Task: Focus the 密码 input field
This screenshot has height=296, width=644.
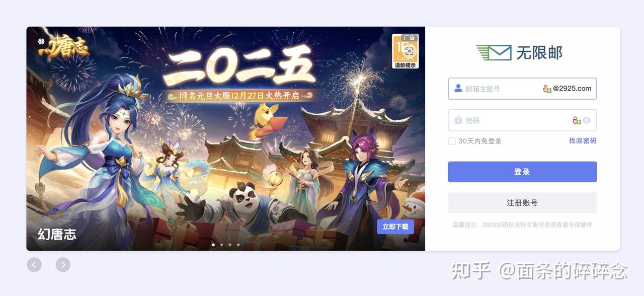Action: 522,120
